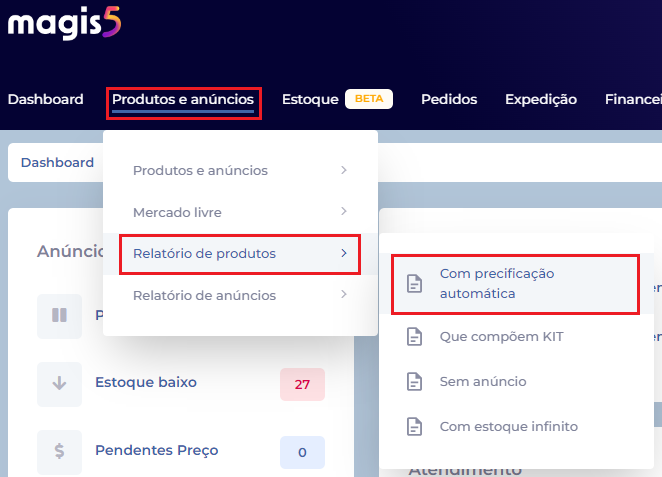Viewport: 662px width, 477px height.
Task: Click the dollar sign Pendentes Preço icon
Action: pyautogui.click(x=60, y=452)
